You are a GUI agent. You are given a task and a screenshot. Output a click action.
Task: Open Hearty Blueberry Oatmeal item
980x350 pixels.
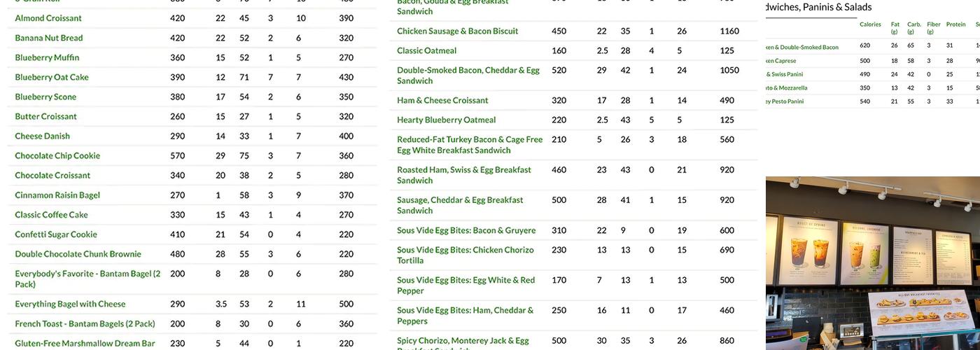[447, 120]
